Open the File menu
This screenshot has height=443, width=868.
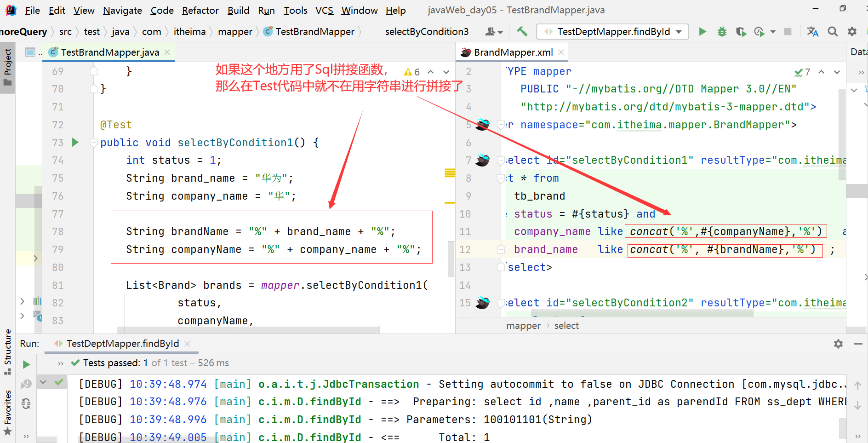pos(32,10)
